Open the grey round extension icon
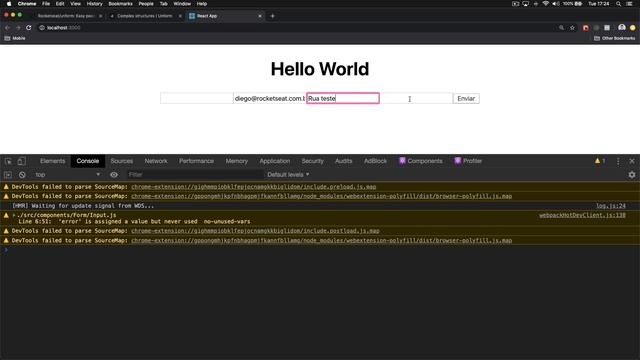The height and width of the screenshot is (360, 640). click(596, 28)
